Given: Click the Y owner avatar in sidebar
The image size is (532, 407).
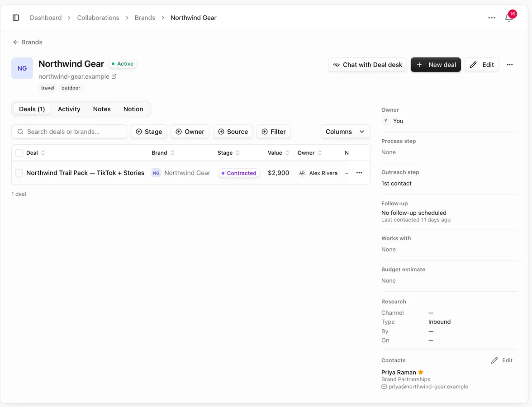Looking at the screenshot, I should [386, 121].
